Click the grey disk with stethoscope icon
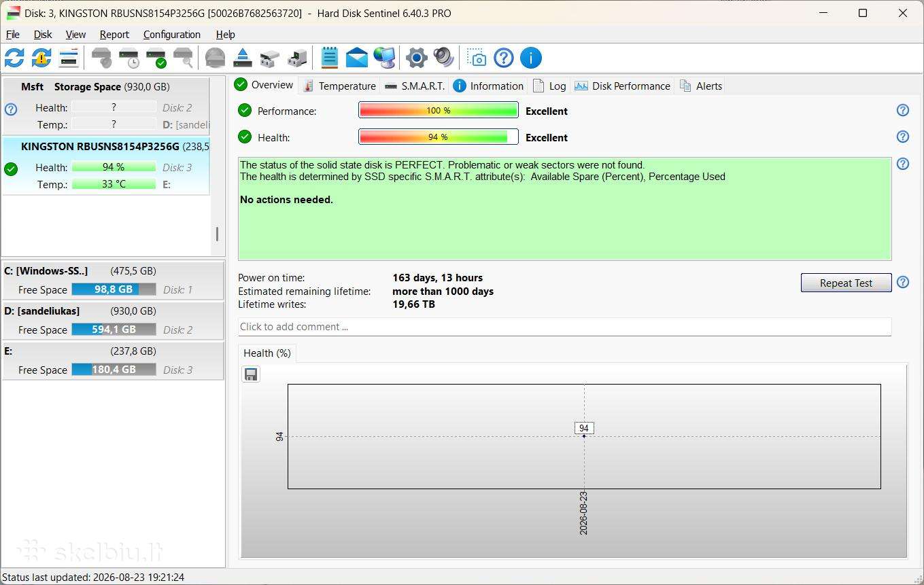 coord(101,58)
